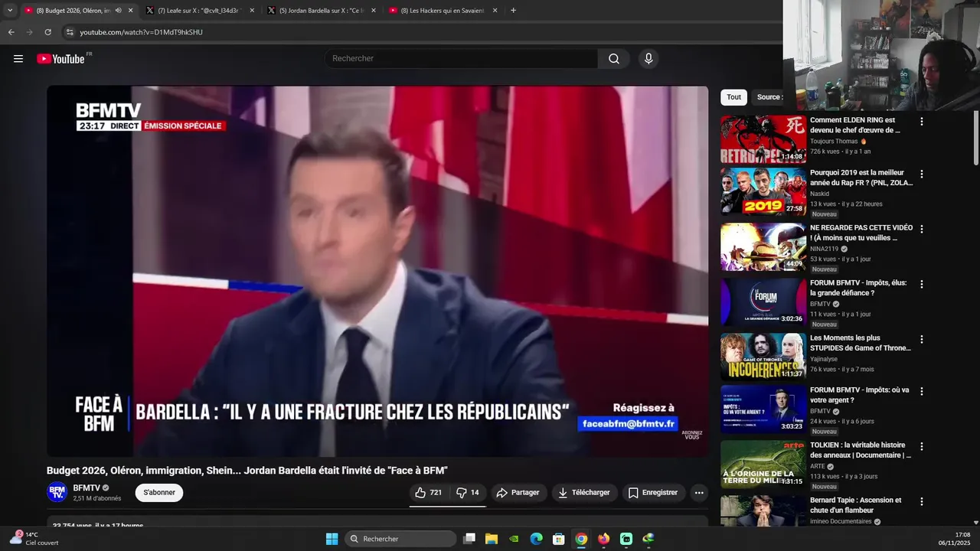Open the YouTube hamburger guide menu
Viewport: 980px width, 551px height.
point(18,59)
